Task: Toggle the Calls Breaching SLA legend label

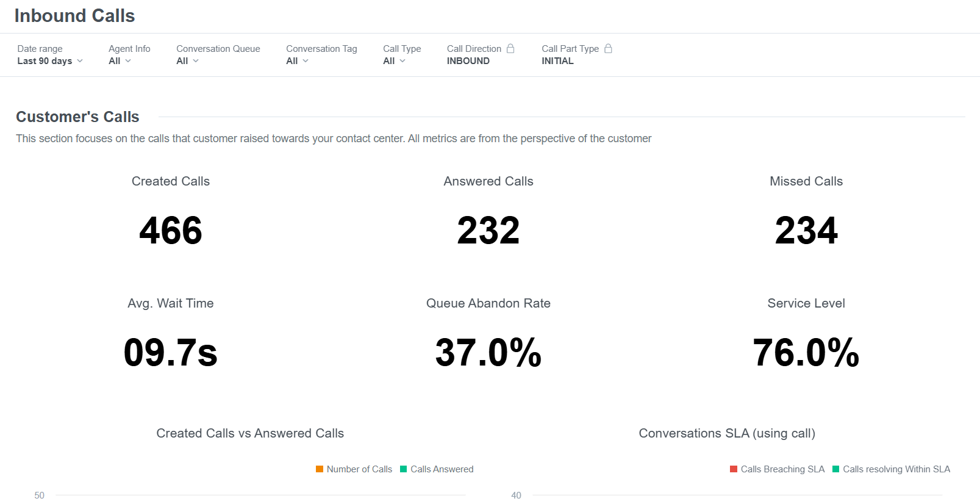Action: click(x=782, y=469)
